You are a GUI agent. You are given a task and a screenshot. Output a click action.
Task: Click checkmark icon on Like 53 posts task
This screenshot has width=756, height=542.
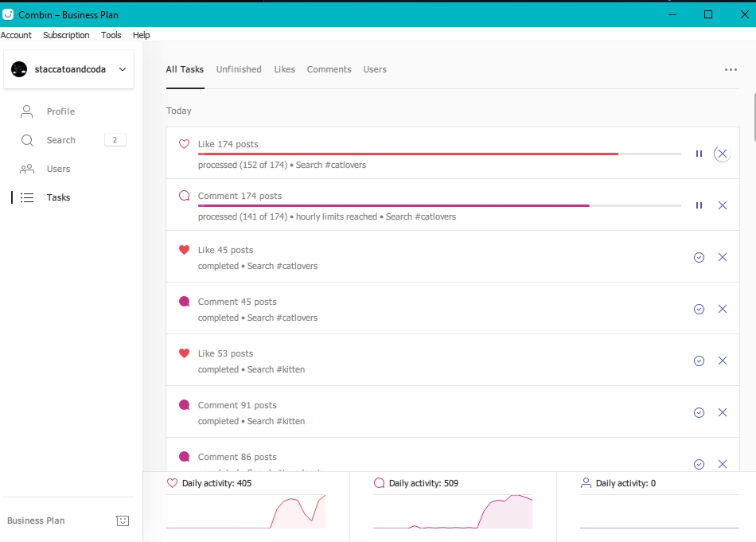pyautogui.click(x=699, y=361)
